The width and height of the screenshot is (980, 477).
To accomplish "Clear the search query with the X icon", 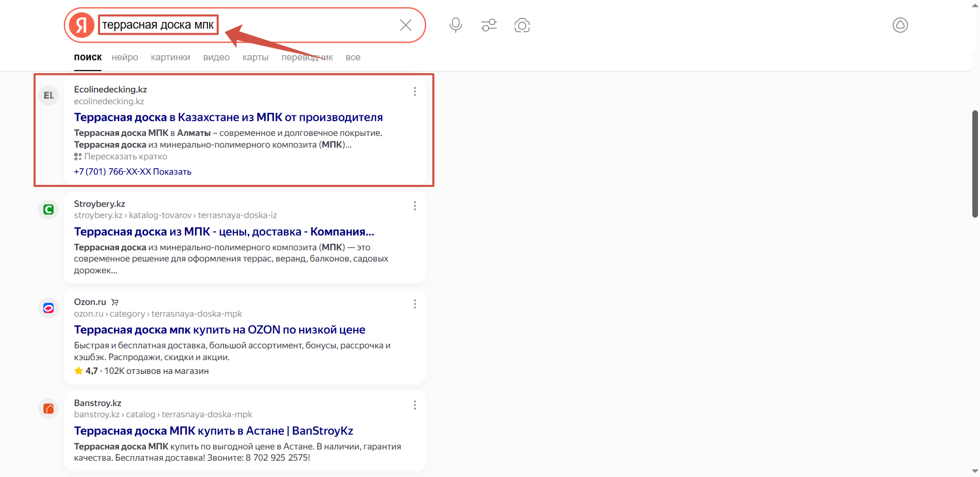I will click(x=406, y=25).
